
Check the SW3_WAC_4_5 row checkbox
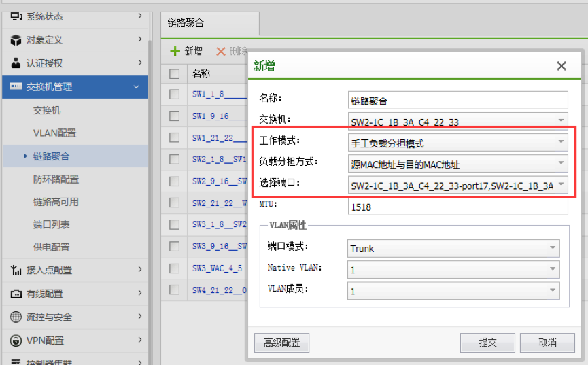tap(175, 268)
